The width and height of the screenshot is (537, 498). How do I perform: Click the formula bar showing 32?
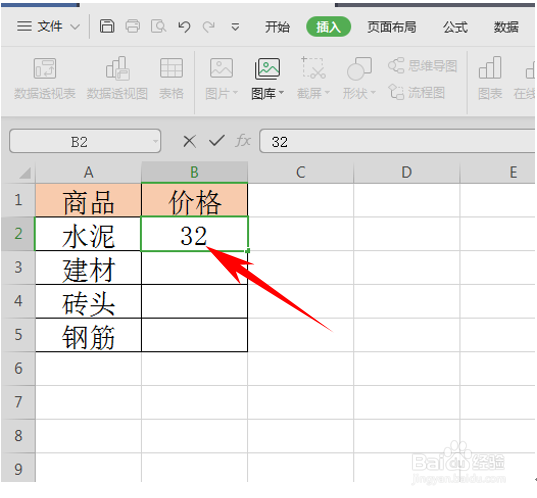(x=398, y=141)
